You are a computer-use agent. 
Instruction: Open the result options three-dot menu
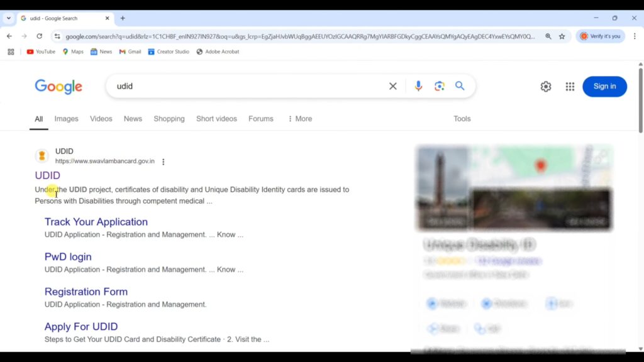click(x=164, y=162)
